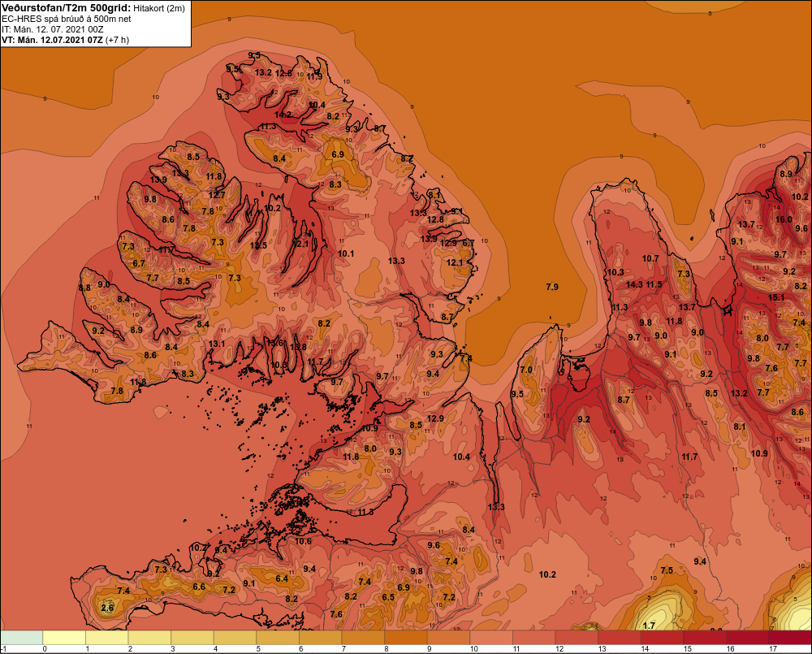Click the map temperature value 6.6

tap(200, 587)
